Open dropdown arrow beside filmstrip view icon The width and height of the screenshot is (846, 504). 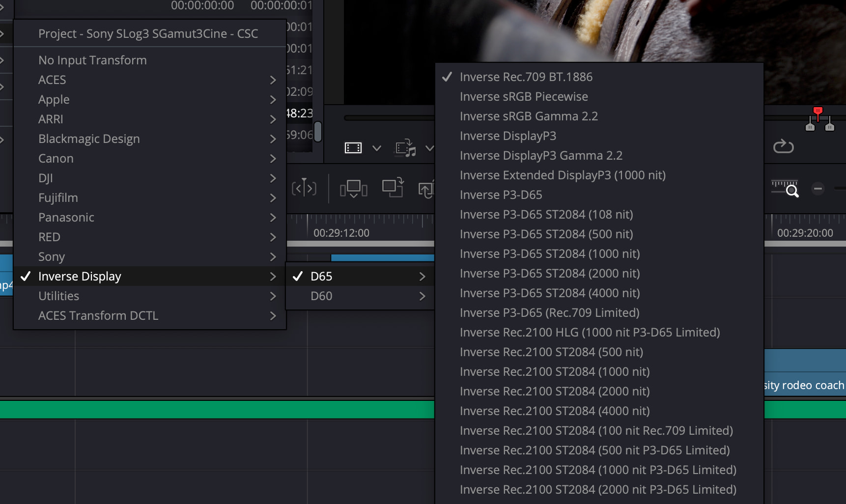point(377,148)
